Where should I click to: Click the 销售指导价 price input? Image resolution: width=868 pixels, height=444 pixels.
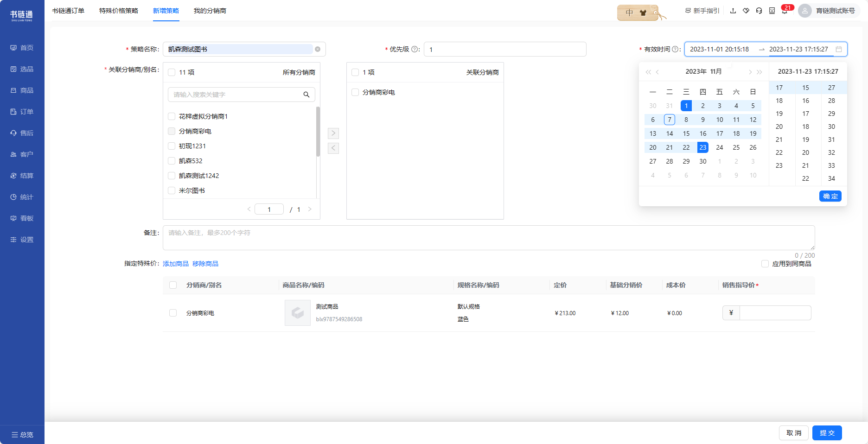point(775,313)
